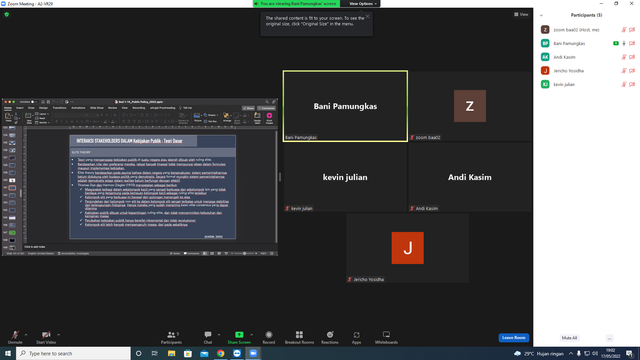The height and width of the screenshot is (360, 640).
Task: Open Google Chrome from taskbar
Action: point(220,353)
